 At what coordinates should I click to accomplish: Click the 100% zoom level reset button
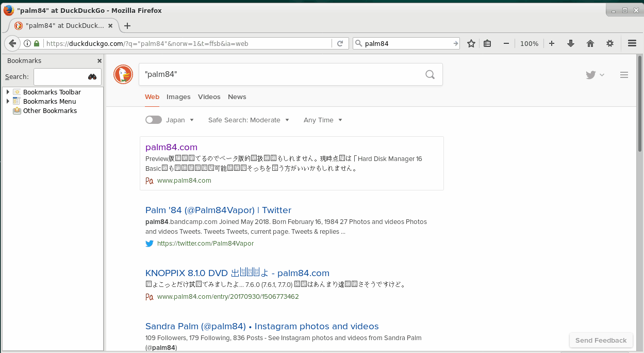529,44
